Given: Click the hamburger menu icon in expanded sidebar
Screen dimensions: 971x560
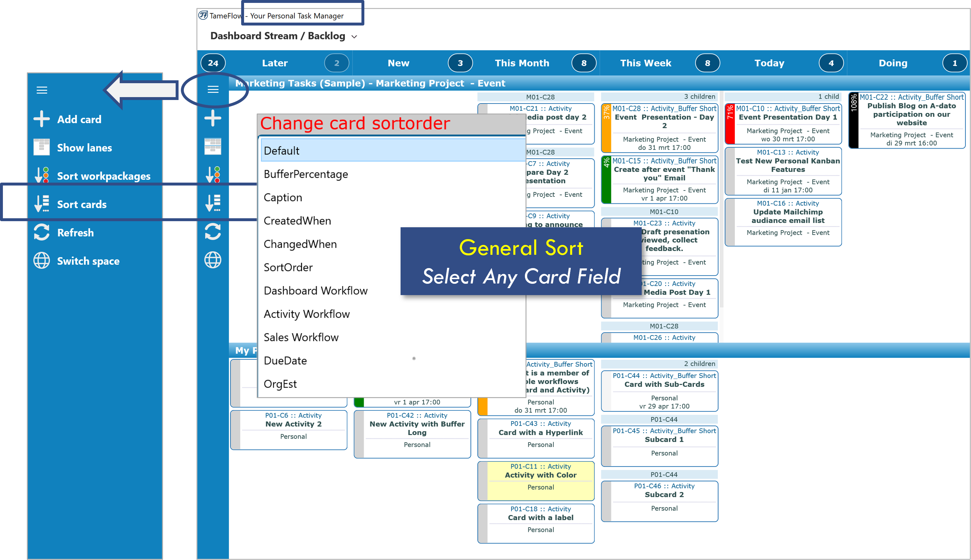Looking at the screenshot, I should (41, 90).
